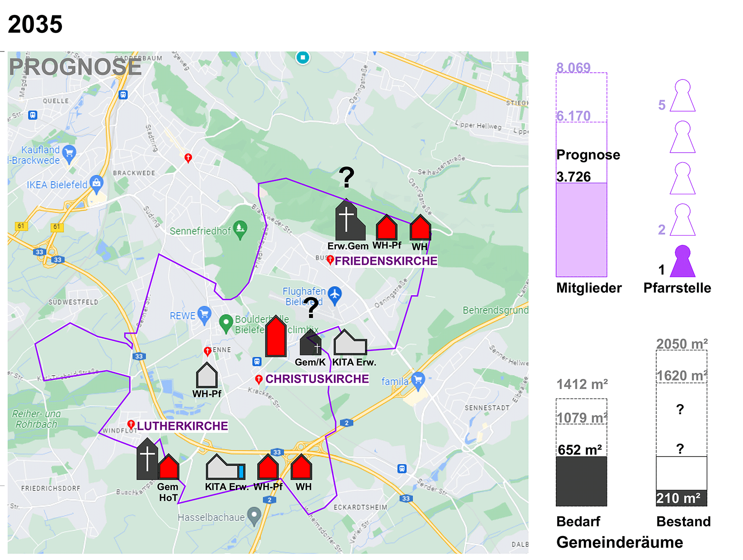Click the grey KITA Erw. building near Christuskirche
This screenshot has width=743, height=560.
tap(350, 342)
